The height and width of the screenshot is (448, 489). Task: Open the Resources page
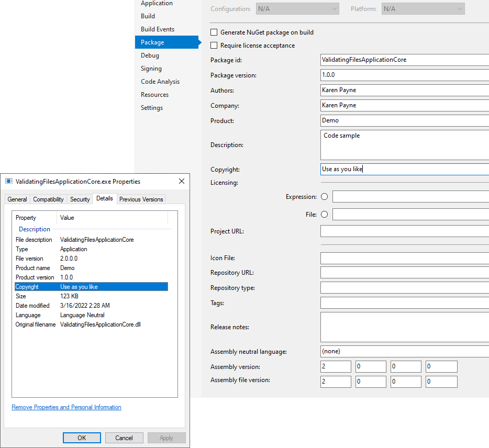(154, 94)
